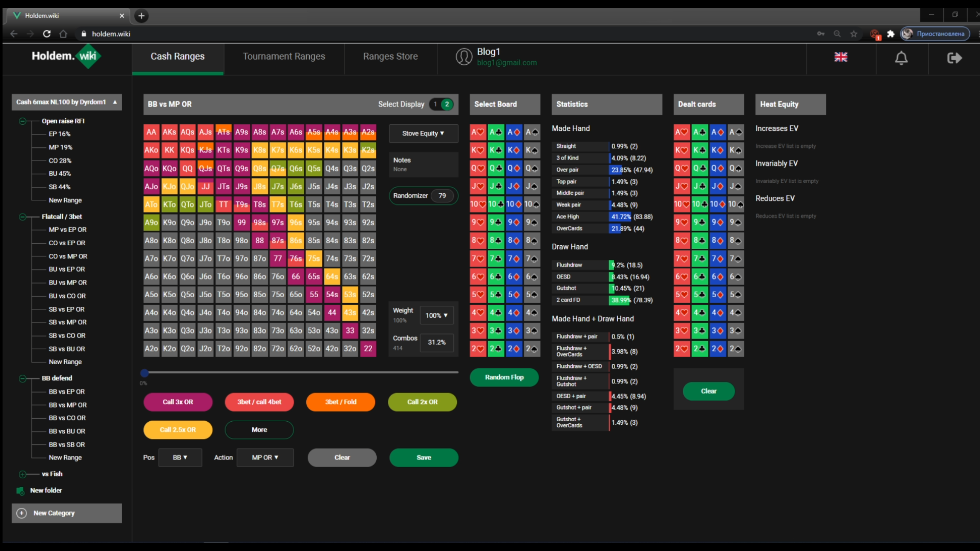Click the Holdem.wiki logo
The image size is (980, 551).
(66, 56)
